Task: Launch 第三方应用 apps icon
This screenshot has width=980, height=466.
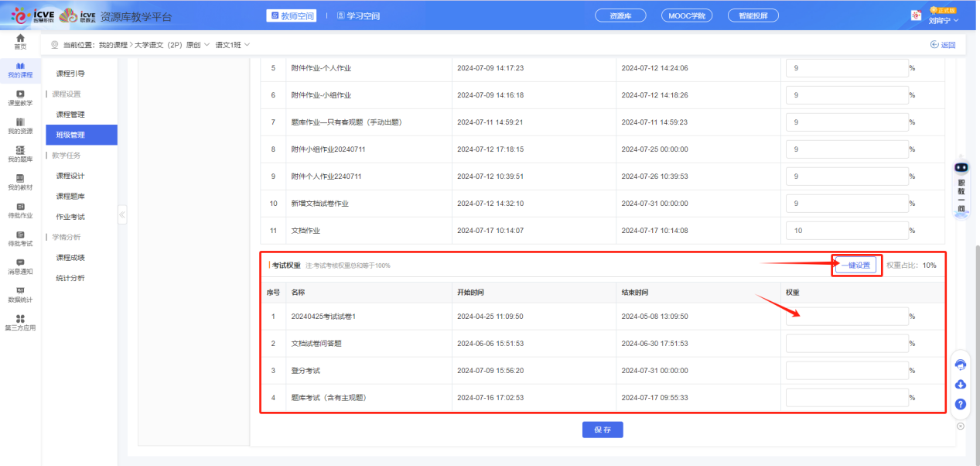Action: pos(20,322)
